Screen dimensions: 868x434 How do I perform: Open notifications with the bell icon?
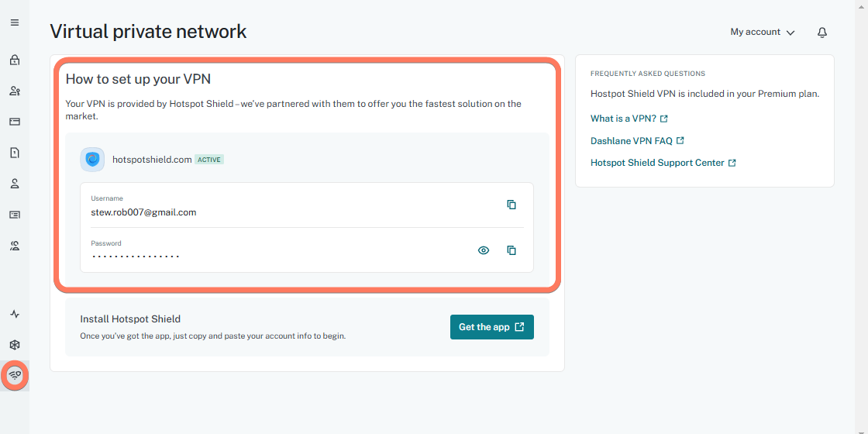[x=822, y=33]
